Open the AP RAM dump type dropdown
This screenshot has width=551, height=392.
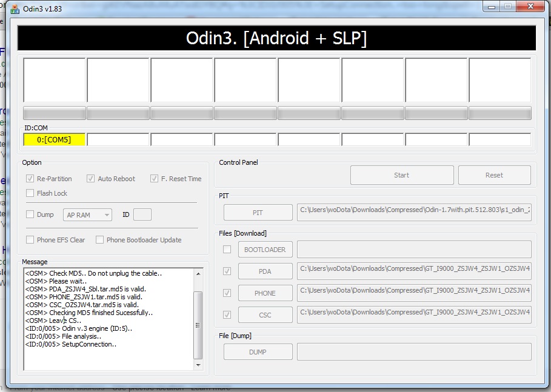(x=87, y=214)
